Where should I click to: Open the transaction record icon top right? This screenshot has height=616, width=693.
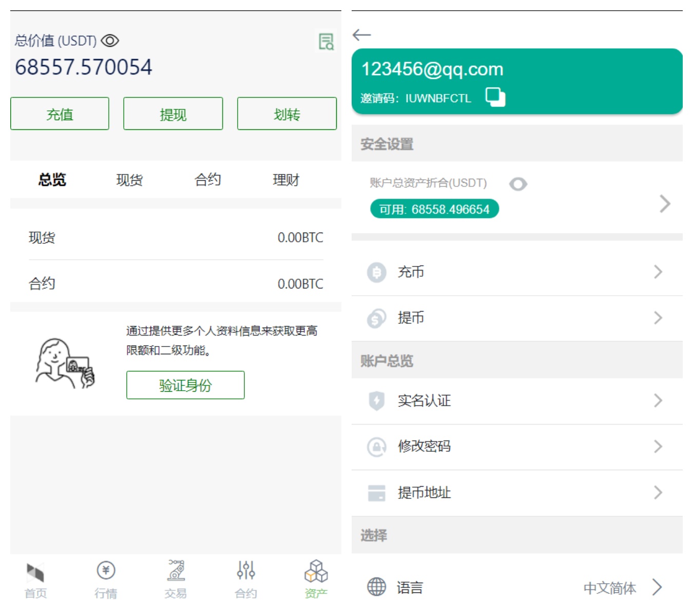tap(326, 42)
